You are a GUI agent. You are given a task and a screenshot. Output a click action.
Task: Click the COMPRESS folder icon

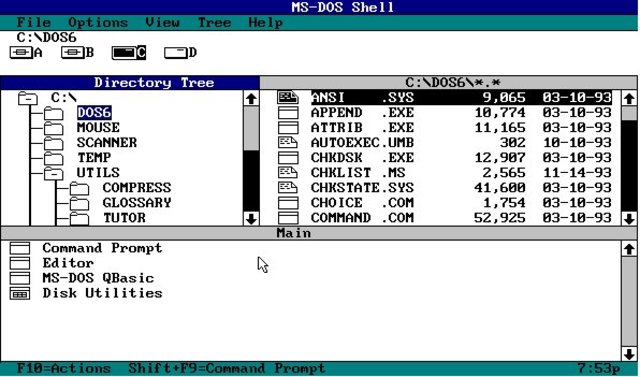tap(80, 188)
